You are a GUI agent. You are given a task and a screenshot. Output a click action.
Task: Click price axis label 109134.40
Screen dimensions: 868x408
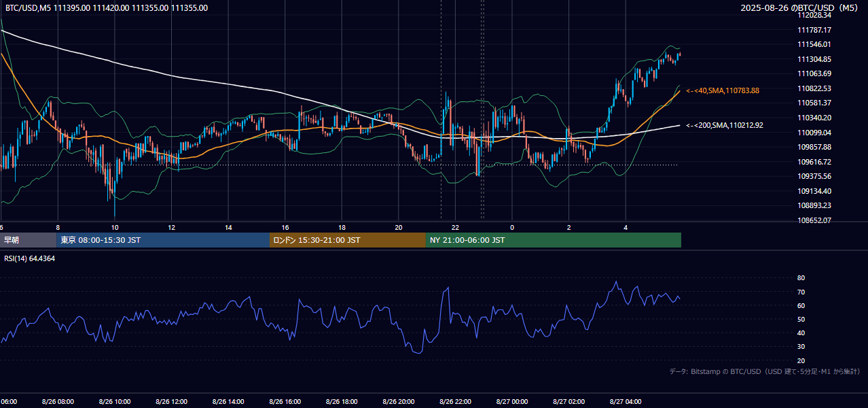click(x=814, y=191)
